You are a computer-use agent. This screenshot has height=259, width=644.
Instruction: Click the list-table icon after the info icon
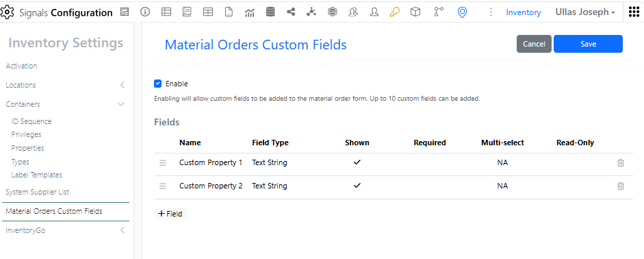166,12
